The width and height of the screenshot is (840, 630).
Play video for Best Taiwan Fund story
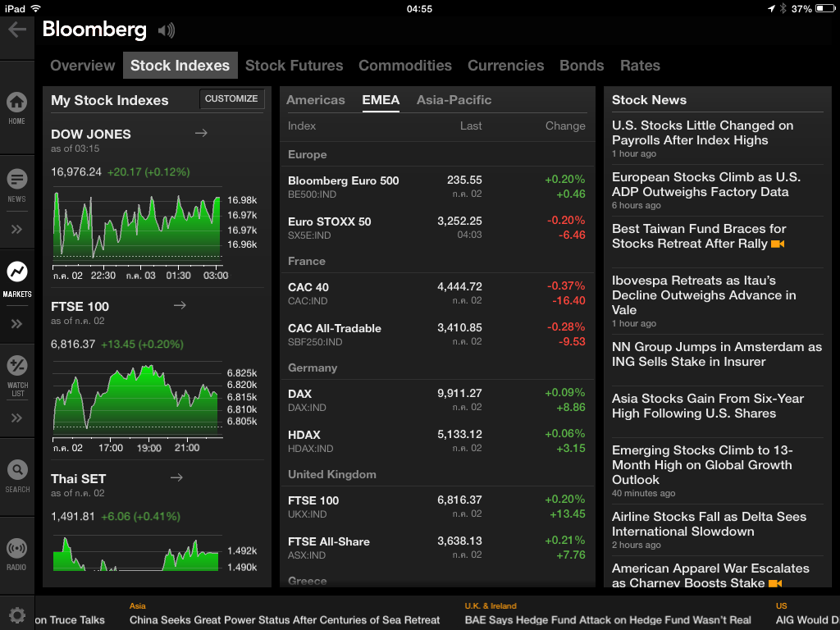click(x=778, y=244)
